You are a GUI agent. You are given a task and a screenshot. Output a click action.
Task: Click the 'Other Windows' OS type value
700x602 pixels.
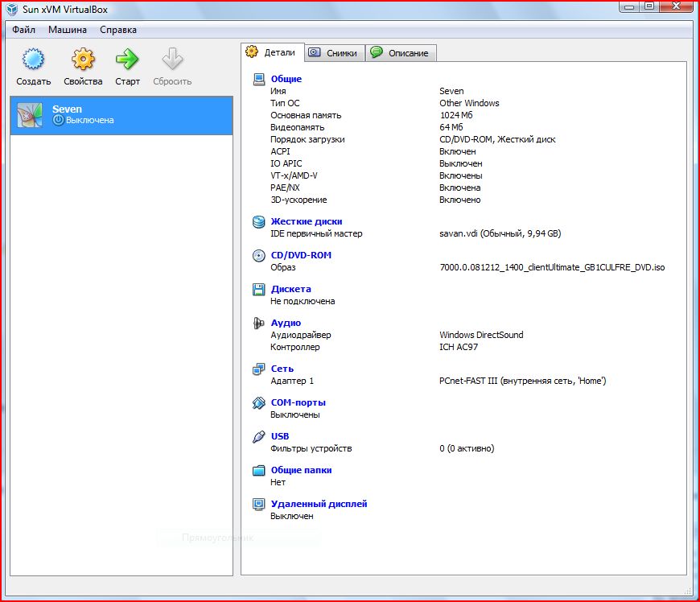click(469, 103)
